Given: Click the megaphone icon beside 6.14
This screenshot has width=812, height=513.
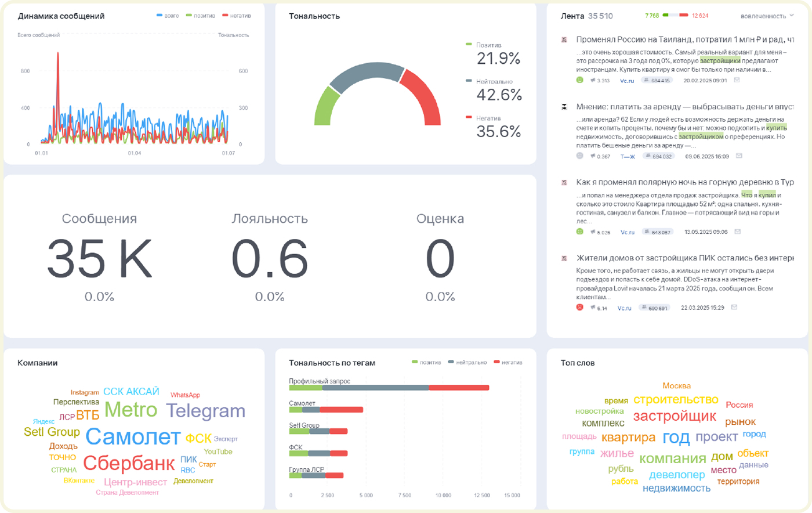Looking at the screenshot, I should coord(593,308).
